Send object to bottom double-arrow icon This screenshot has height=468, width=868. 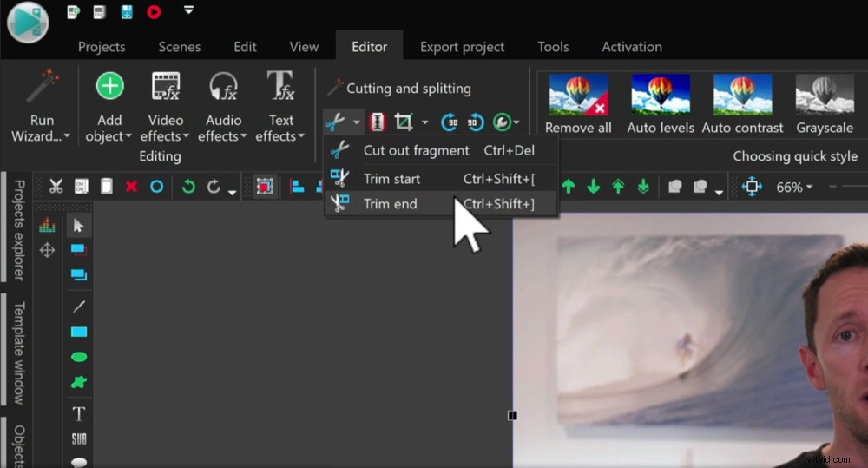point(643,187)
